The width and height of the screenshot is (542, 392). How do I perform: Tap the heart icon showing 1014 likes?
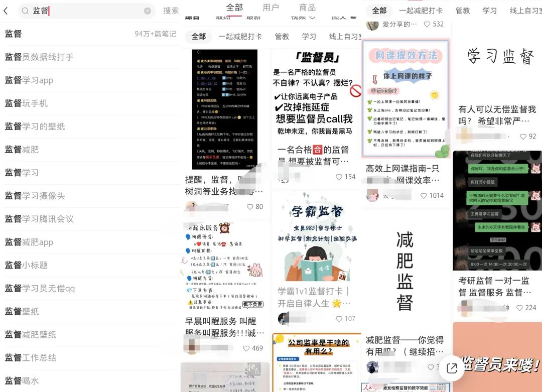(x=425, y=195)
